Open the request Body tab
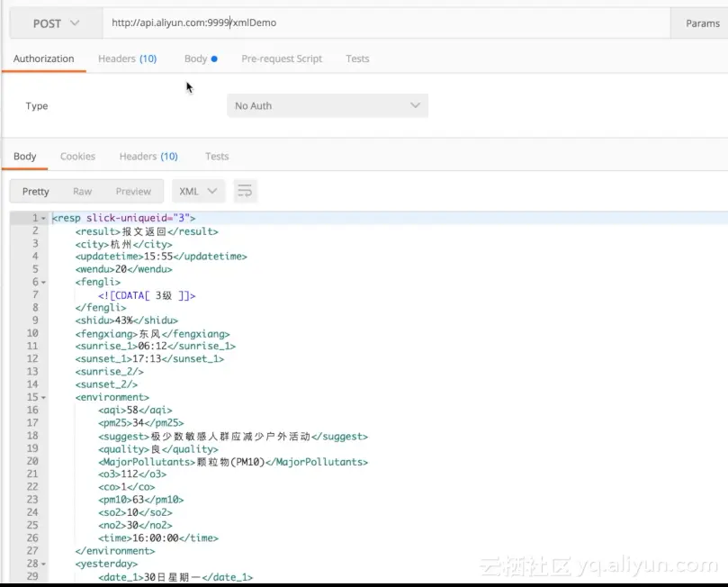Image resolution: width=728 pixels, height=587 pixels. coord(201,59)
